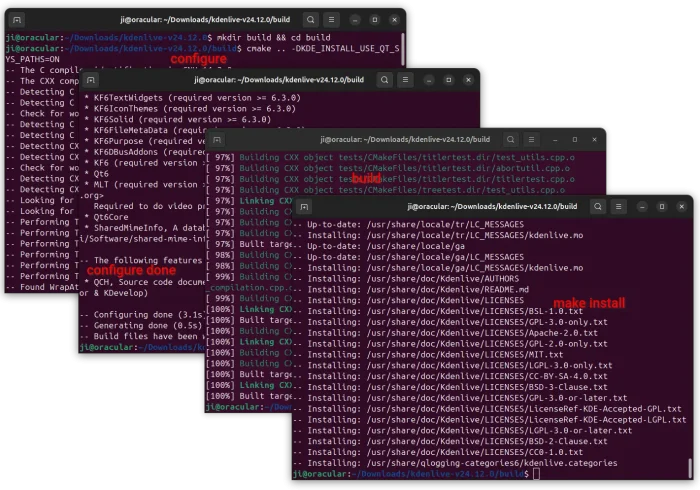Viewport: 700px width, 490px height.
Task: Close the KF6 packages terminal window
Action: tap(468, 80)
